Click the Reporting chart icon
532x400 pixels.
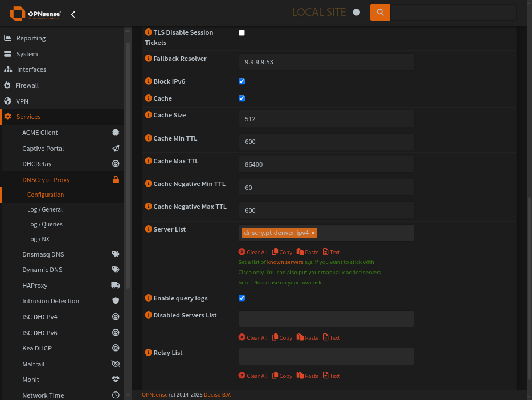pos(8,38)
